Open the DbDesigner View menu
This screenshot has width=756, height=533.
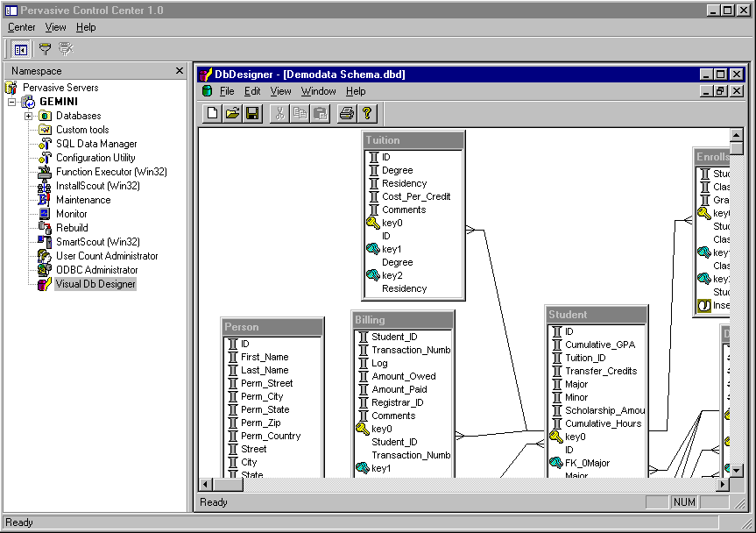coord(280,91)
